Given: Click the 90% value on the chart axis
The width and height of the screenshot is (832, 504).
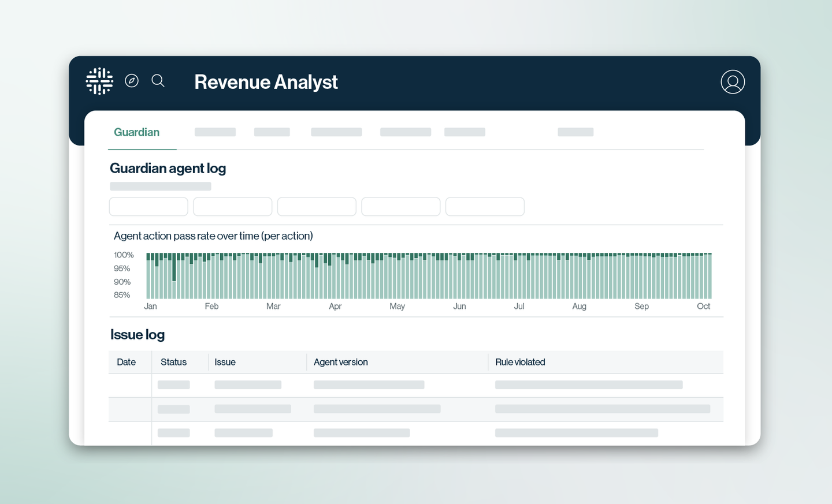Looking at the screenshot, I should pyautogui.click(x=122, y=282).
